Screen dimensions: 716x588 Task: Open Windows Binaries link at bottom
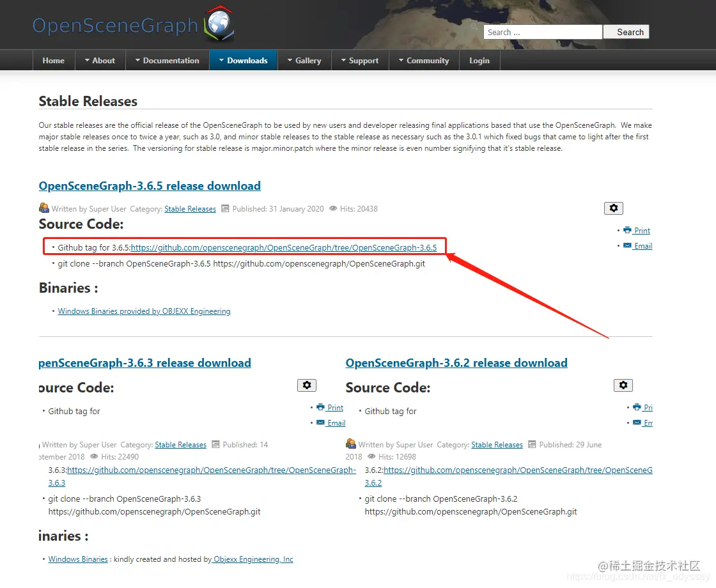[x=78, y=559]
